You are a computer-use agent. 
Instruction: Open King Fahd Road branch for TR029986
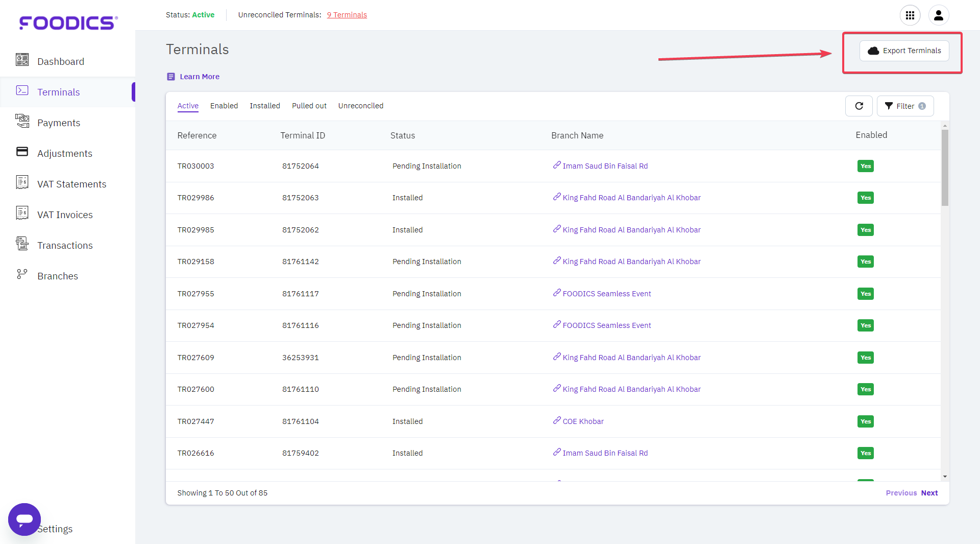(631, 198)
